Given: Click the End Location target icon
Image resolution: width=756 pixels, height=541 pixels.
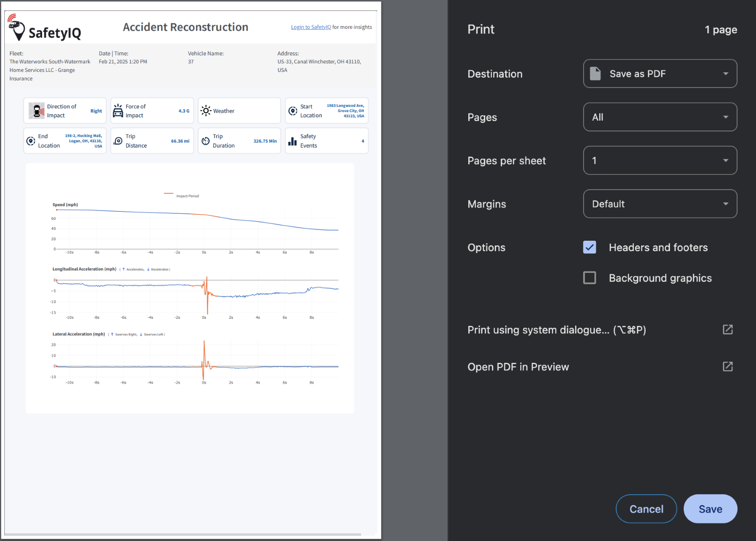Looking at the screenshot, I should pyautogui.click(x=31, y=141).
